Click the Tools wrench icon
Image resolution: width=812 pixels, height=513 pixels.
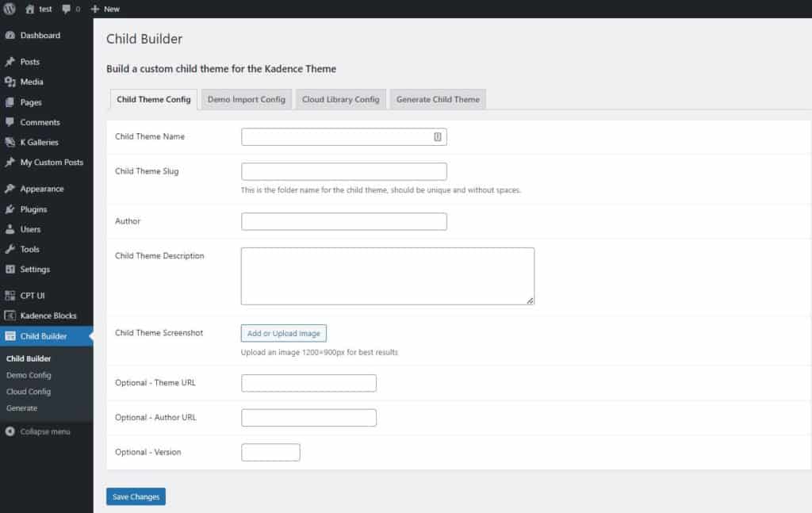(x=10, y=249)
